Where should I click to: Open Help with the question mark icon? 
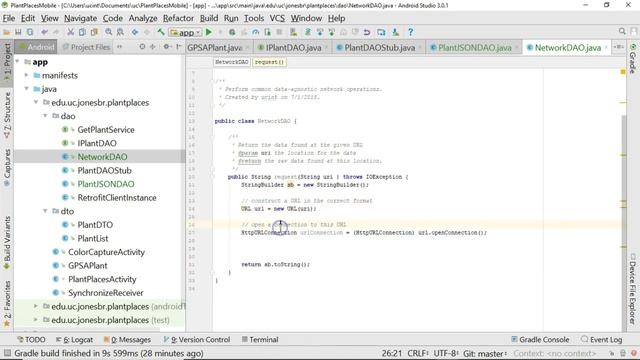pos(411,32)
